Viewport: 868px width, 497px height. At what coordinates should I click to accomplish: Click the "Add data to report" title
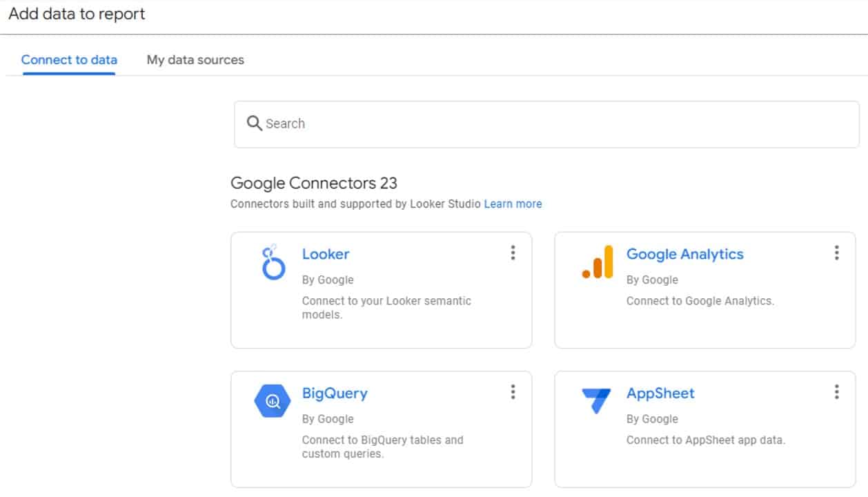[x=77, y=14]
